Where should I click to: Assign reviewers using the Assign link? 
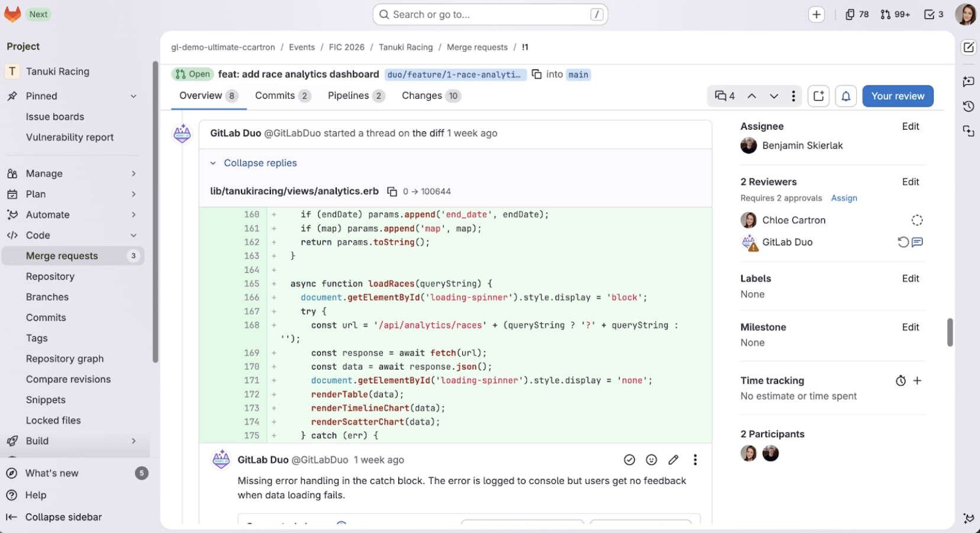pos(844,198)
